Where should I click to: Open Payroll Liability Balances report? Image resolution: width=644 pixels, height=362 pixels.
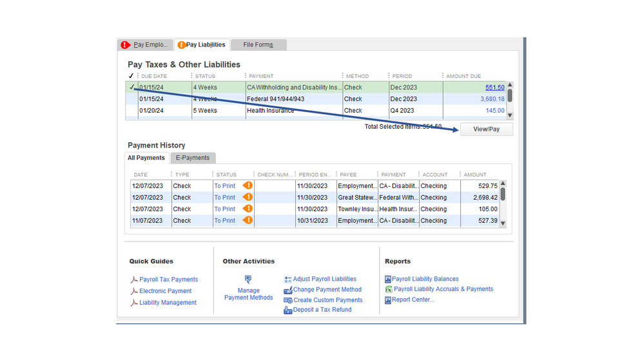click(x=425, y=279)
